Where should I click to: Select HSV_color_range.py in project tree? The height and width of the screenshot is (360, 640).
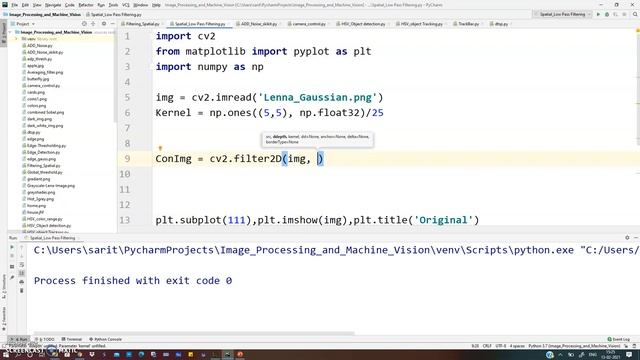pyautogui.click(x=44, y=219)
